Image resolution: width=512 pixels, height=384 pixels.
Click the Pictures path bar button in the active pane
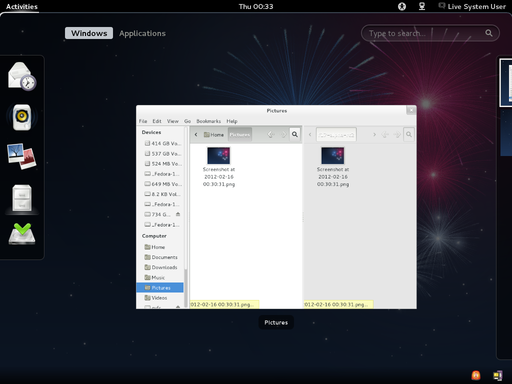[240, 135]
